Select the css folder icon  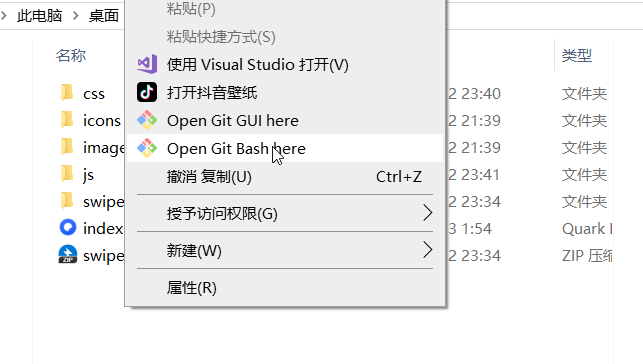67,93
